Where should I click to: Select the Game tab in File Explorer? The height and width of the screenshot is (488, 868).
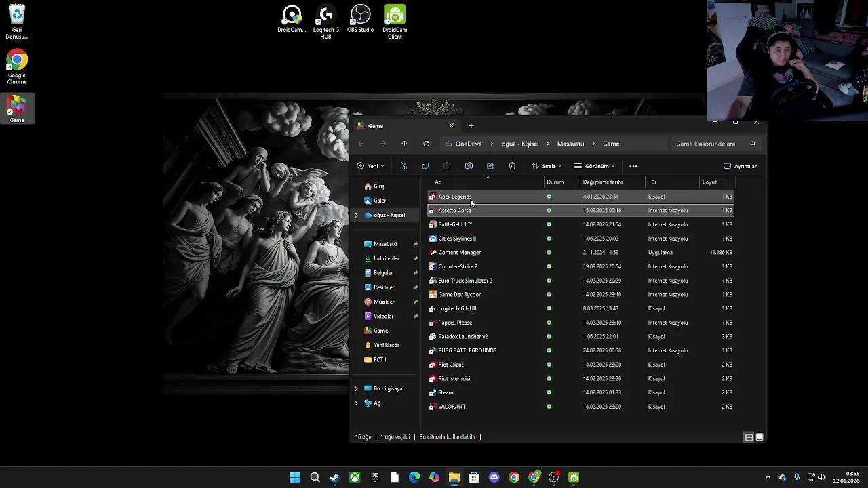click(x=406, y=126)
